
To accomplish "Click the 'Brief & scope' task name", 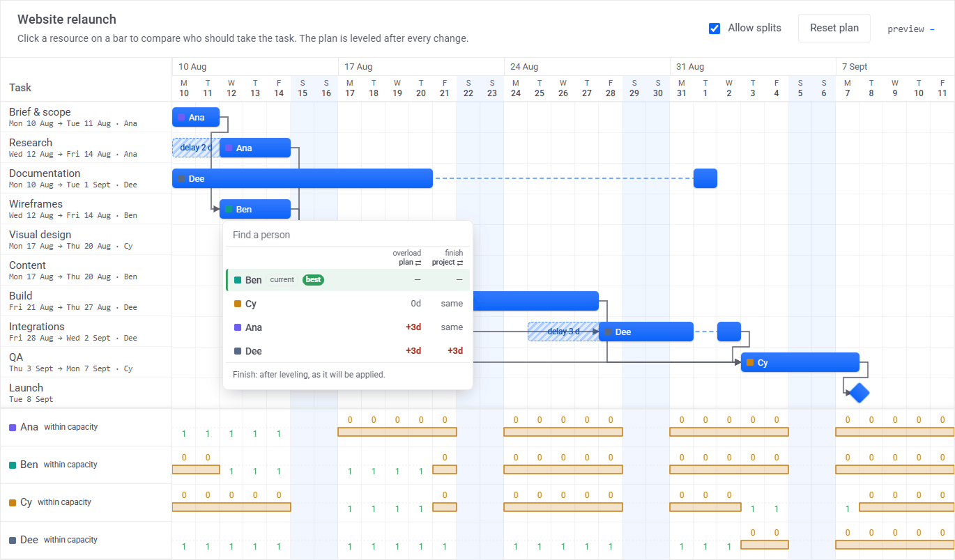I will click(x=40, y=112).
